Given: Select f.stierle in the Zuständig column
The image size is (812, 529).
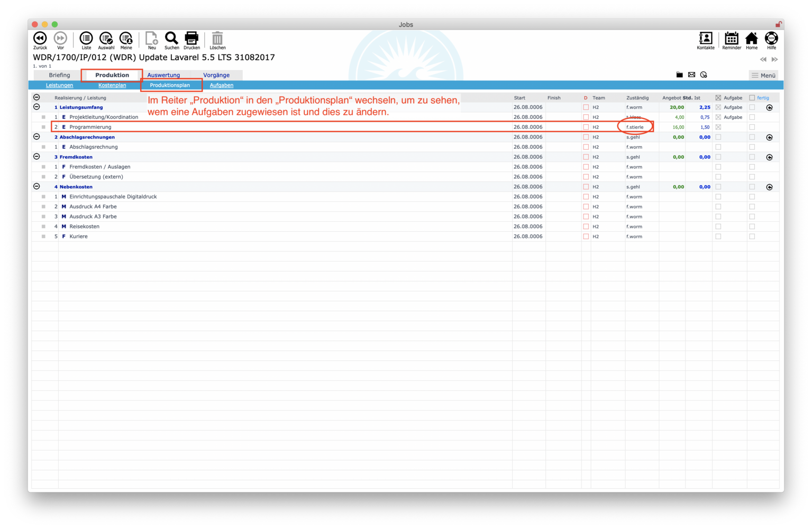Looking at the screenshot, I should [x=635, y=127].
